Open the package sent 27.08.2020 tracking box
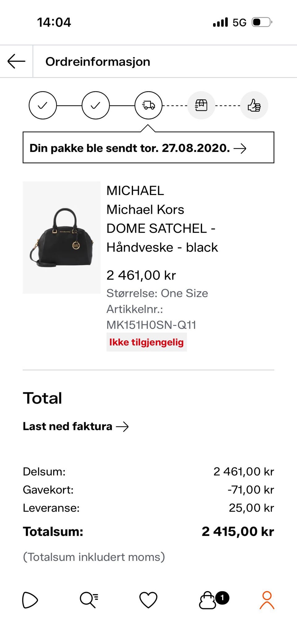The image size is (297, 644). pos(148,148)
